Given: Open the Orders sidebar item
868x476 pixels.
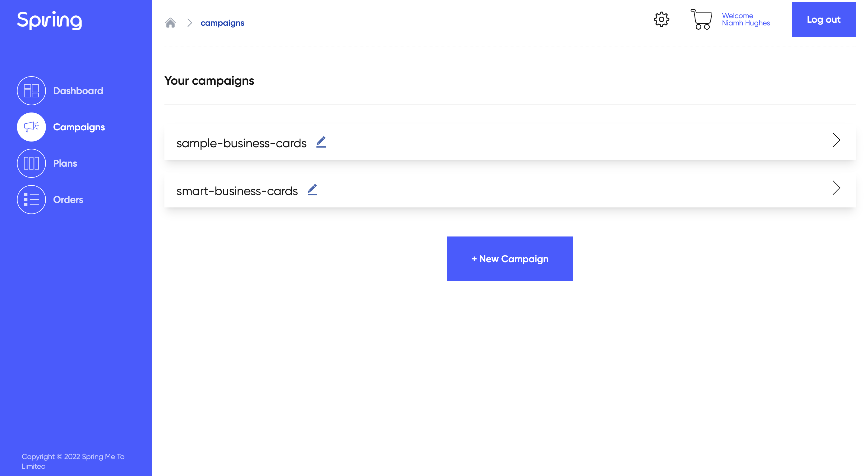Looking at the screenshot, I should pyautogui.click(x=68, y=200).
